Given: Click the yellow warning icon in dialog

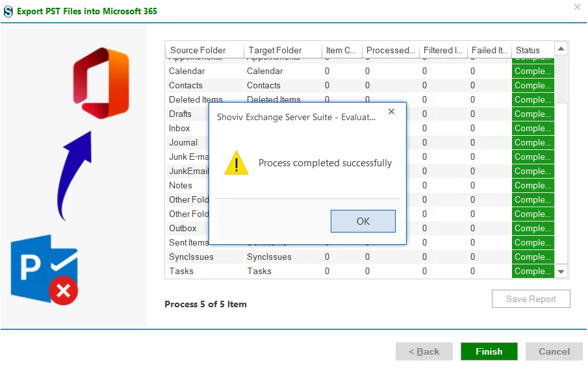Looking at the screenshot, I should [x=236, y=164].
